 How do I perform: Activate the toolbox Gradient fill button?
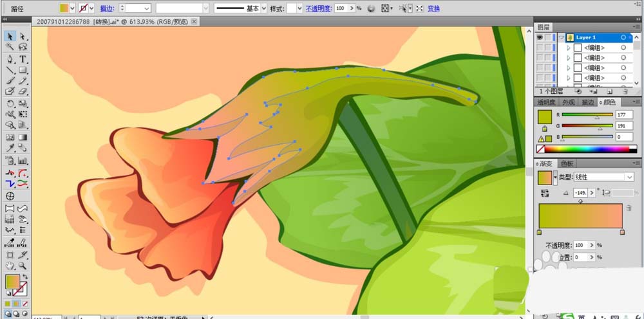click(x=17, y=304)
